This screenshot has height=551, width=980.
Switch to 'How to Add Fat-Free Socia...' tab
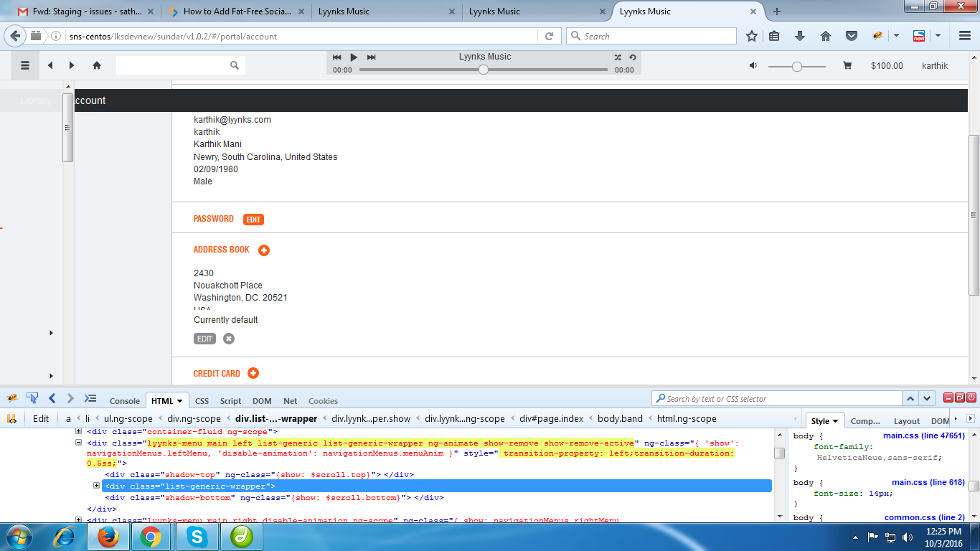coord(237,11)
